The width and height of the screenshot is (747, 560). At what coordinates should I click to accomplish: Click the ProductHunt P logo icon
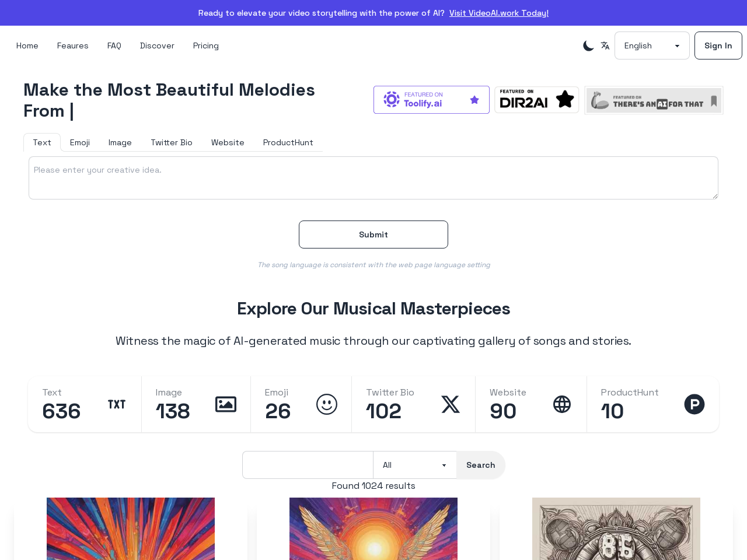click(694, 404)
